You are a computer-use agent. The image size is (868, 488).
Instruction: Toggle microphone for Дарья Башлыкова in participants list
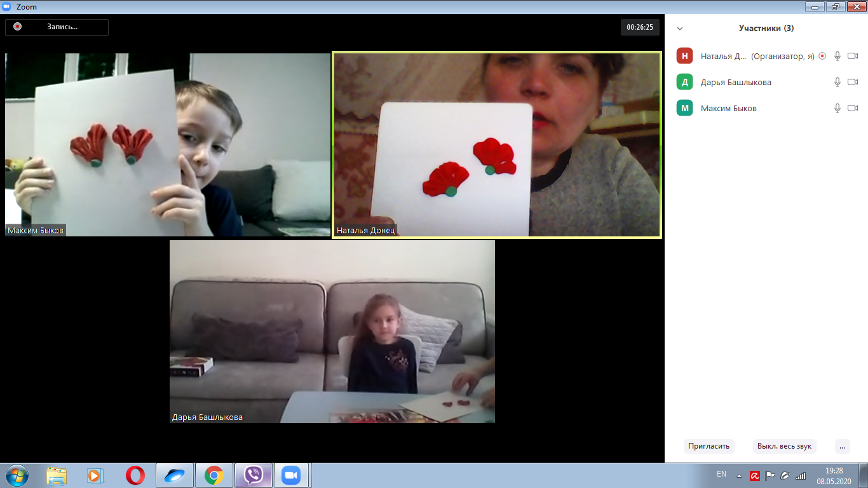[x=837, y=82]
